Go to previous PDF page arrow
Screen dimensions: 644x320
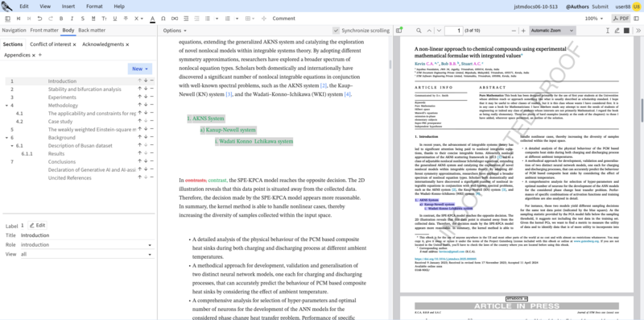(429, 31)
